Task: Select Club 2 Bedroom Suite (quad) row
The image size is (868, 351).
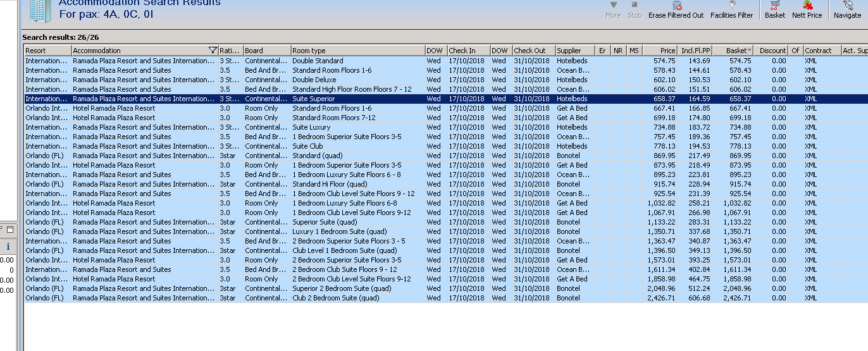Action: pos(446,298)
